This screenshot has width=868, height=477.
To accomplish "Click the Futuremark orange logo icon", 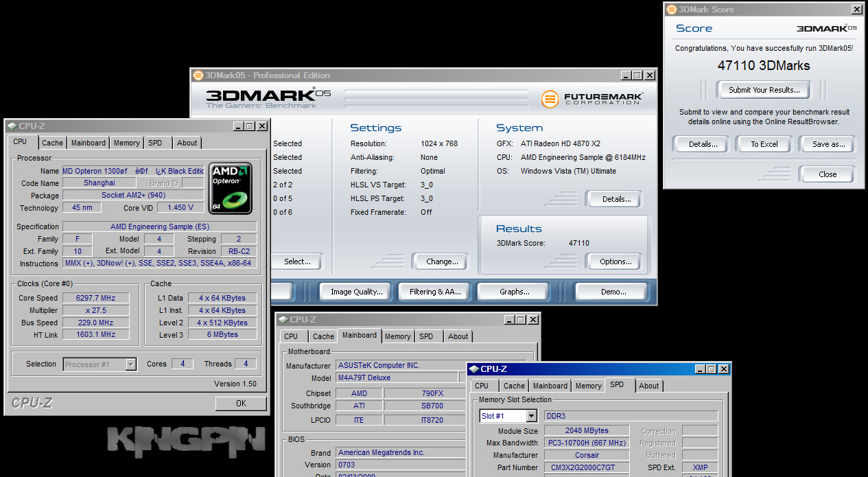I will pyautogui.click(x=550, y=99).
